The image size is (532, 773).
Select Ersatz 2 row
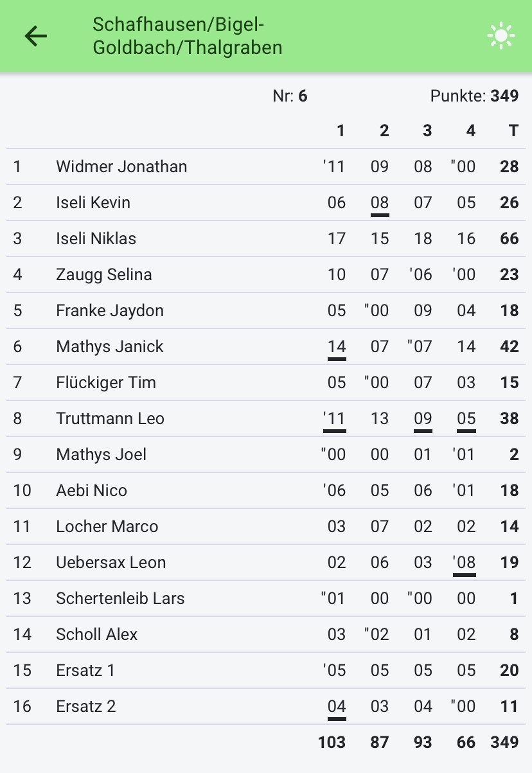266,706
